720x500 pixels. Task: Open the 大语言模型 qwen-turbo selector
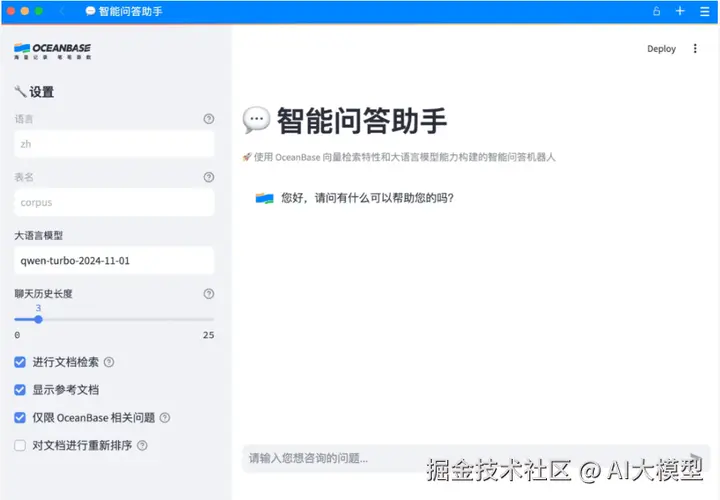pos(114,260)
